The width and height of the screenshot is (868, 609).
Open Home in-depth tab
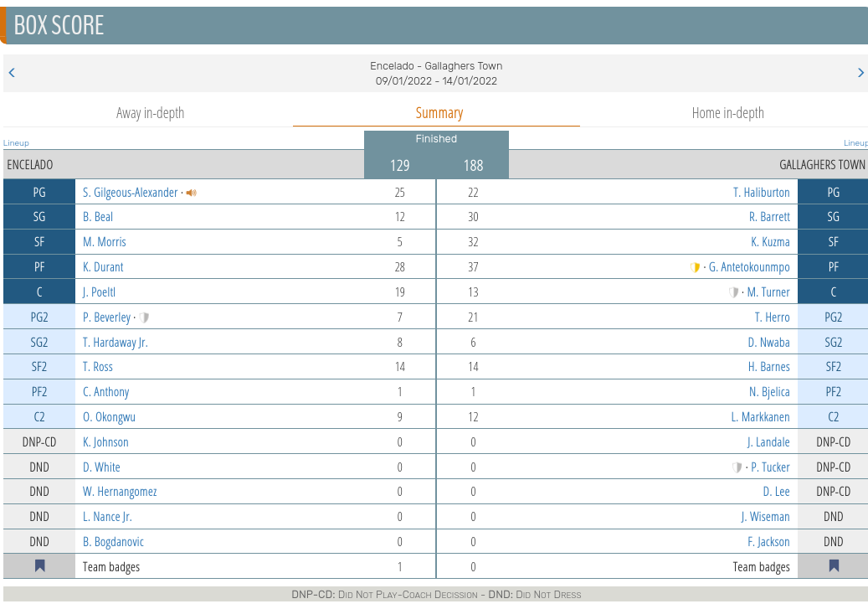(x=727, y=113)
